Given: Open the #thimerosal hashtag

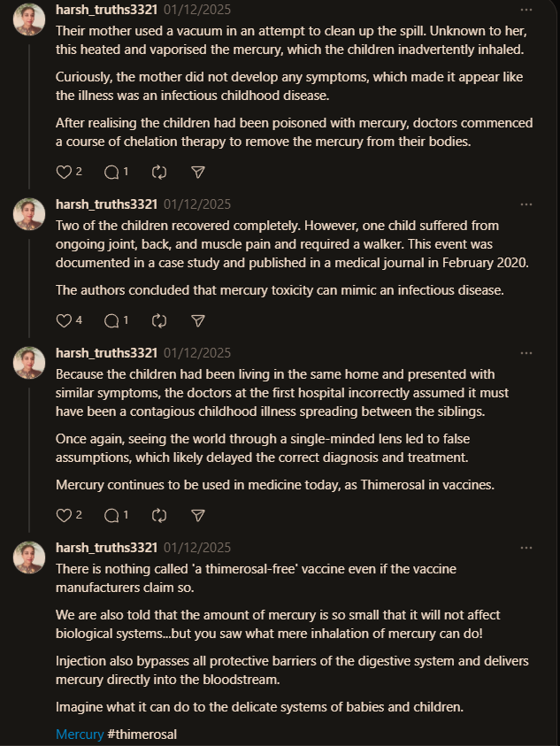Looking at the screenshot, I should pos(142,734).
